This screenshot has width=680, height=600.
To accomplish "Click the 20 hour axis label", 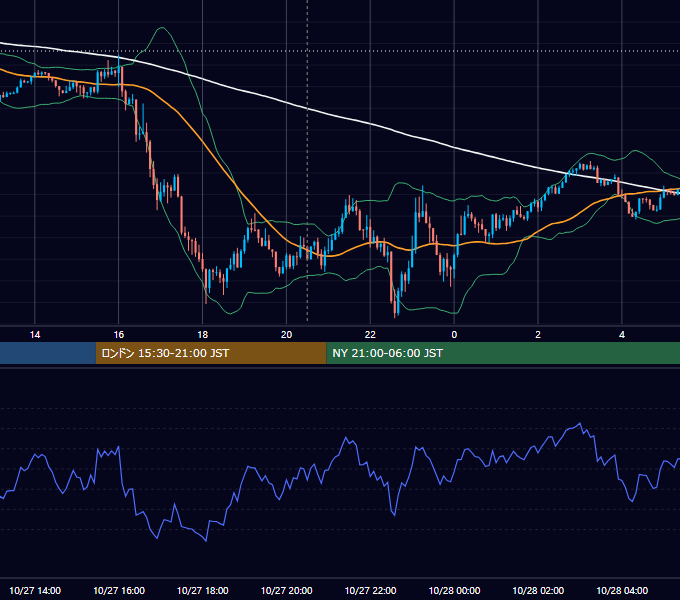I will (286, 335).
